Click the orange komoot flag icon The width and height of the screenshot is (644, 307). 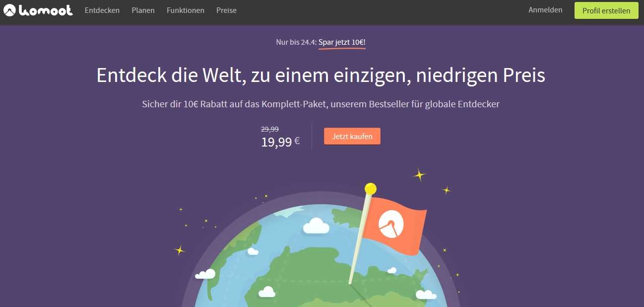(397, 225)
